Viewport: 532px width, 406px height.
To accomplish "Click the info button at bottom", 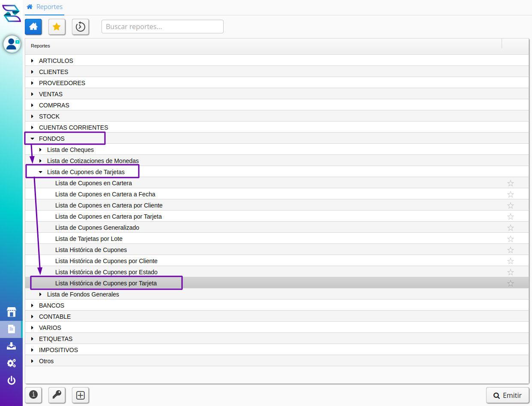I will [x=33, y=395].
